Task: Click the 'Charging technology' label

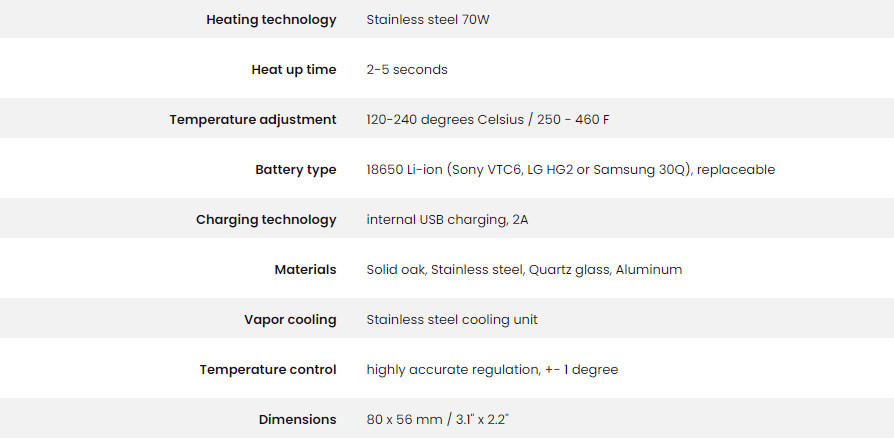Action: click(266, 220)
